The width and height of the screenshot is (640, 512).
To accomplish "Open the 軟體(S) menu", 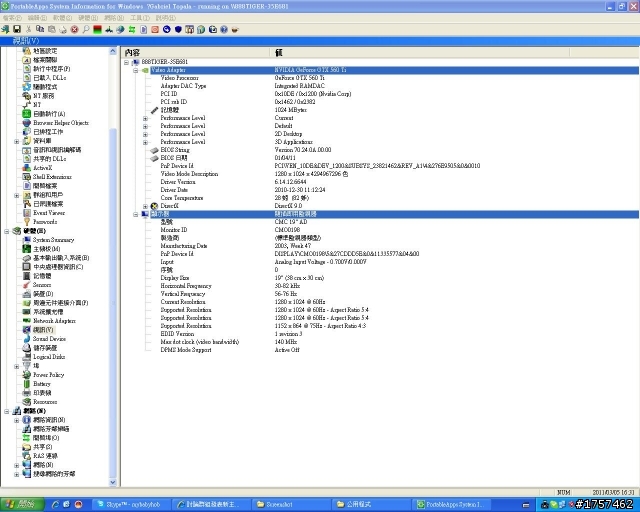I will (x=62, y=18).
